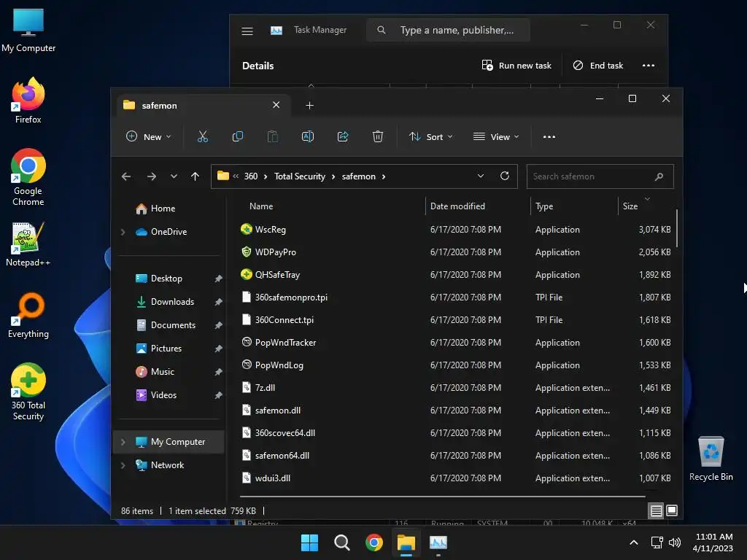
Task: Open the See more ellipsis in Explorer toolbar
Action: tap(549, 136)
